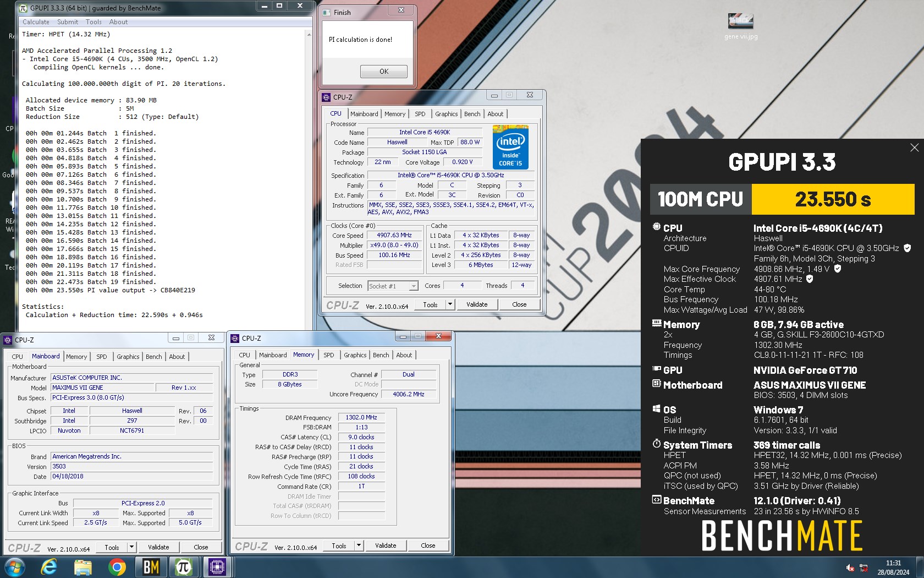Click the Multiplier value x49.0 in CPU-Z
Viewport: 924px width, 578px height.
point(394,245)
